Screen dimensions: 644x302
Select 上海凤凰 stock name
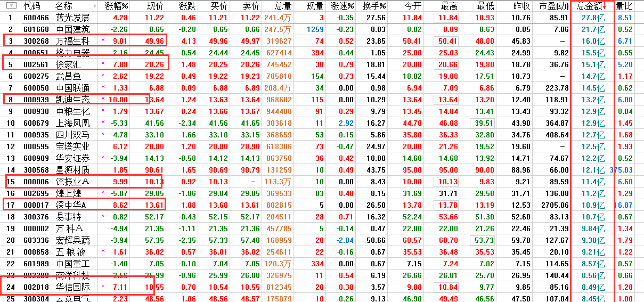(x=73, y=123)
